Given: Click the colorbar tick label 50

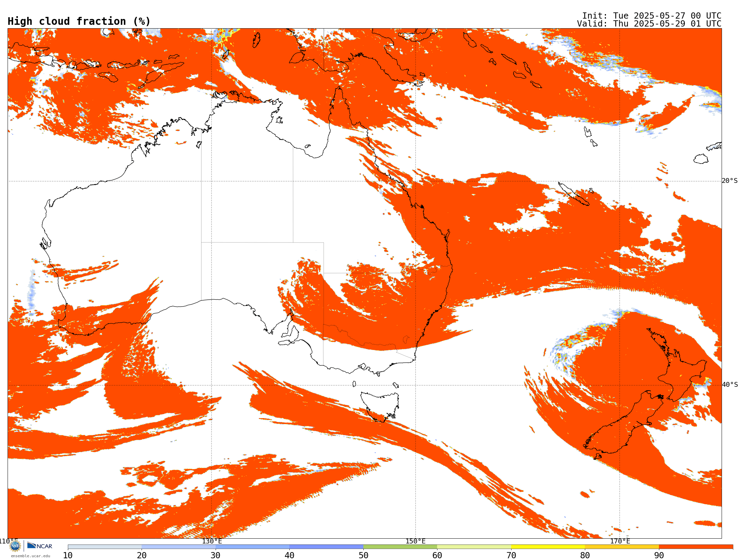Looking at the screenshot, I should click(x=363, y=556).
